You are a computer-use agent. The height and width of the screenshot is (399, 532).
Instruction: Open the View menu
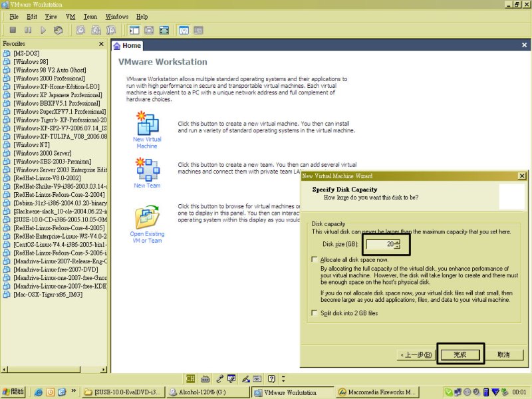(51, 17)
